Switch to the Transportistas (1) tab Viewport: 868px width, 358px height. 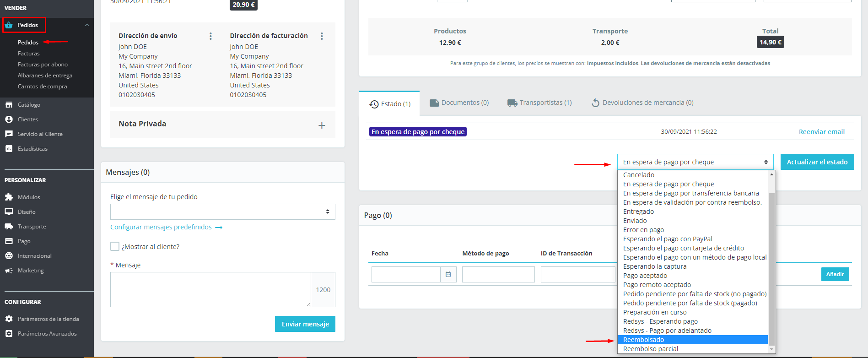click(x=539, y=103)
